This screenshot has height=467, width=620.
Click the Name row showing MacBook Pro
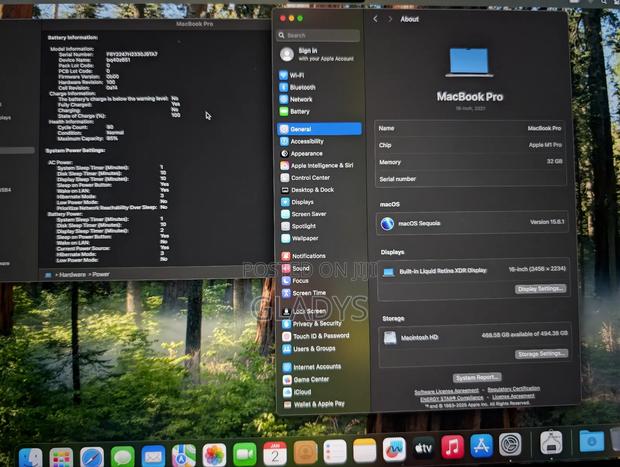[470, 128]
